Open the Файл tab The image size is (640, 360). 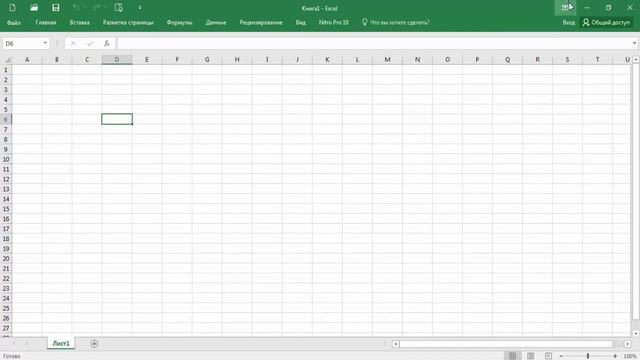pyautogui.click(x=14, y=22)
